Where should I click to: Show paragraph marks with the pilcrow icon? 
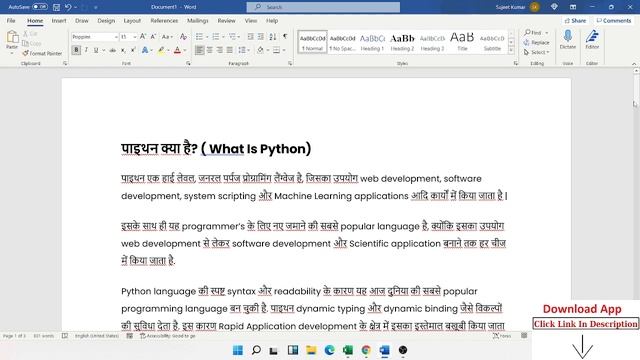[x=285, y=37]
